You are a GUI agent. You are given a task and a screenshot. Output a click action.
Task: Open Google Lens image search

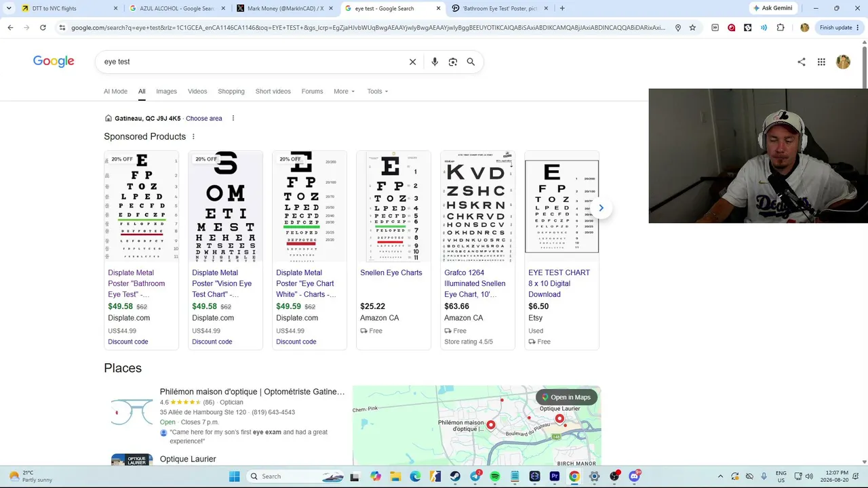pyautogui.click(x=453, y=62)
